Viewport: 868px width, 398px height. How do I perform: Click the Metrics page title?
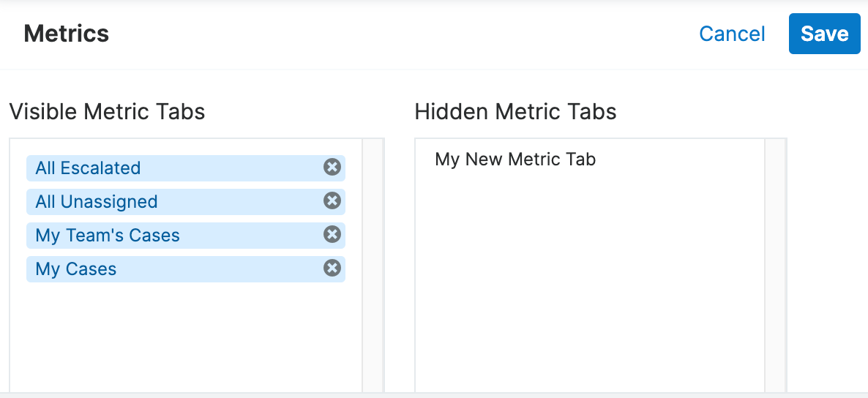point(67,34)
